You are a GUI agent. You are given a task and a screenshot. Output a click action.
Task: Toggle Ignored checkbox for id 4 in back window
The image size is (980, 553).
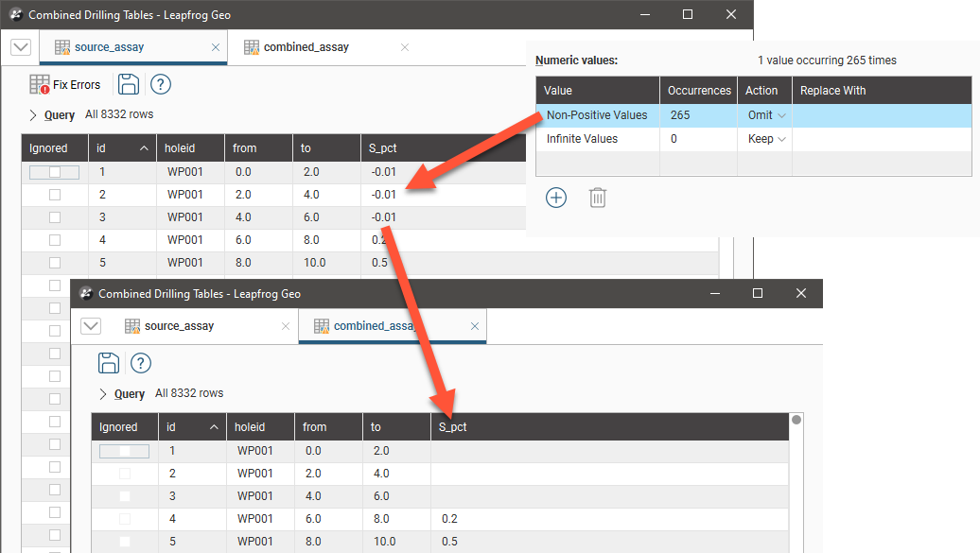[55, 240]
